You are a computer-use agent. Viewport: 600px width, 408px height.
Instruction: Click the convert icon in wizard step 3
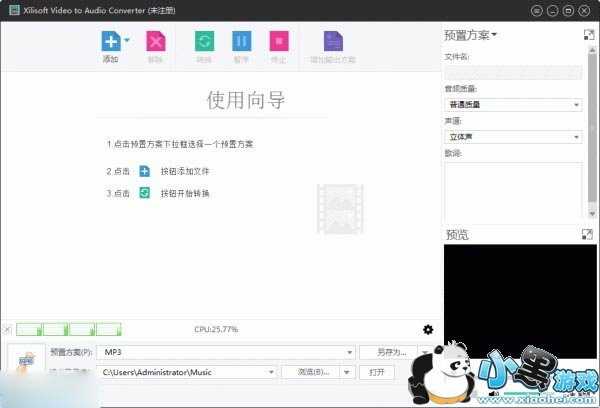click(145, 193)
